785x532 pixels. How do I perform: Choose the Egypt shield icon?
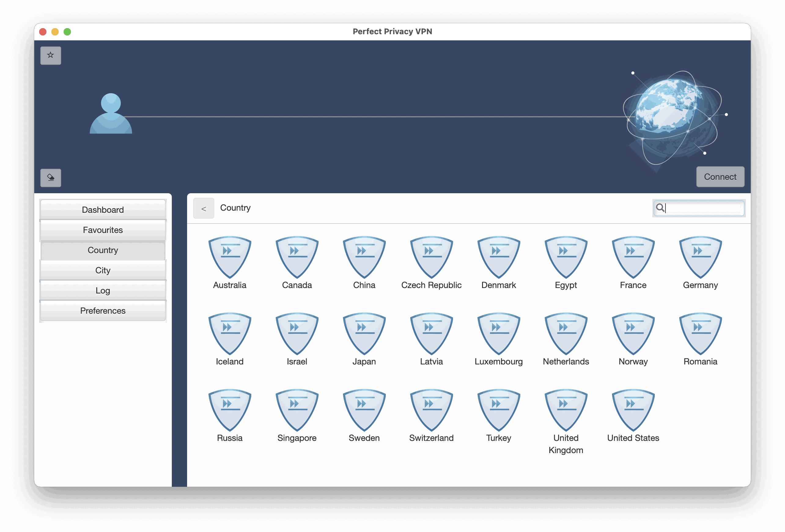pyautogui.click(x=566, y=257)
